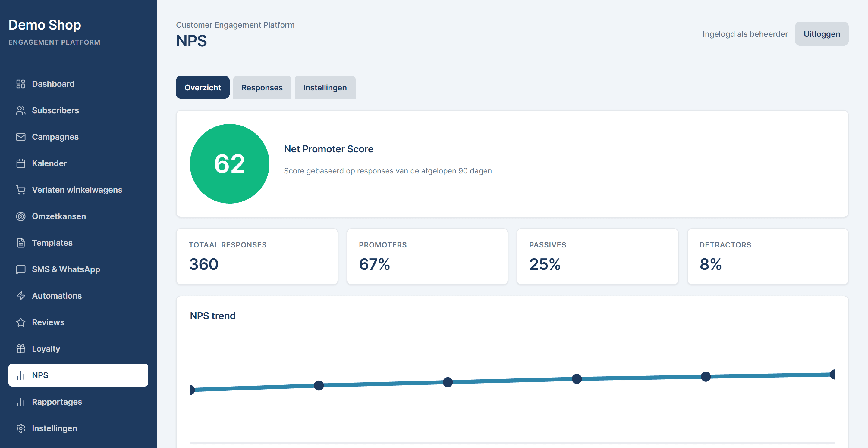Viewport: 868px width, 448px height.
Task: Click the Templates document icon
Action: pos(20,243)
